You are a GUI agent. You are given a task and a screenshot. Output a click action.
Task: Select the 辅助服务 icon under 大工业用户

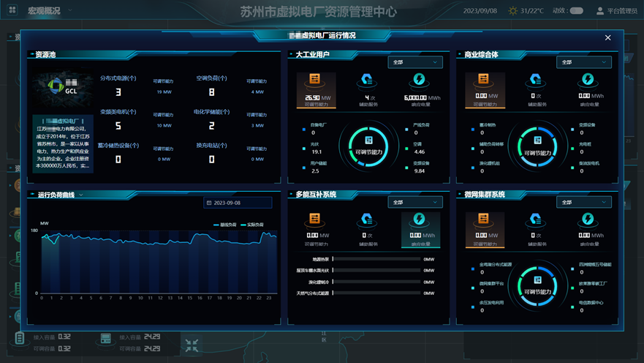[x=368, y=80]
